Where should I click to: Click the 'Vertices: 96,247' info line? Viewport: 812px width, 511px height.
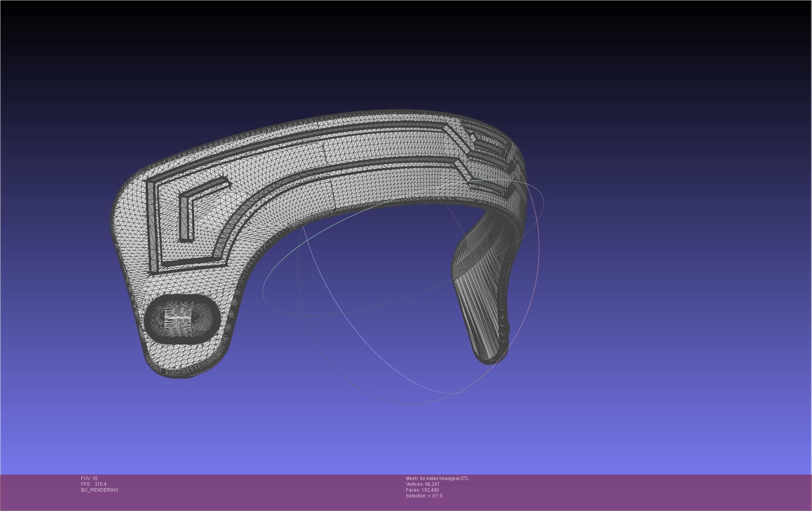coord(423,484)
